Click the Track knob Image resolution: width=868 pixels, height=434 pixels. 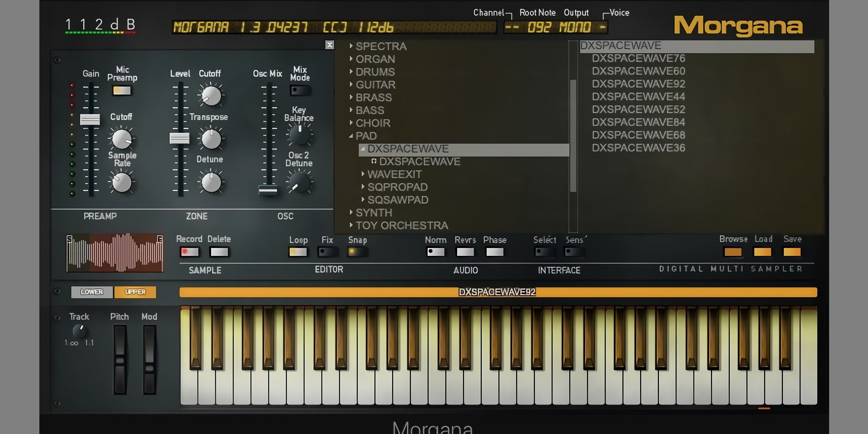pos(79,331)
